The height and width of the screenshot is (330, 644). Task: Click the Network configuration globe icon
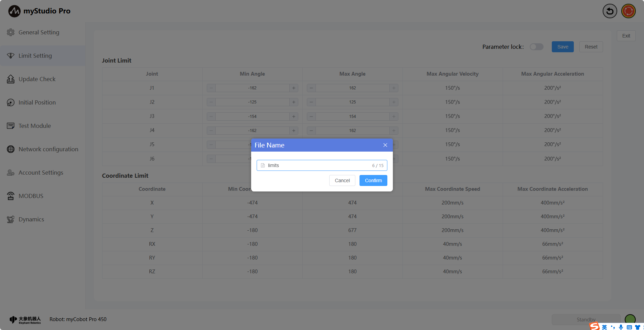[x=11, y=149]
